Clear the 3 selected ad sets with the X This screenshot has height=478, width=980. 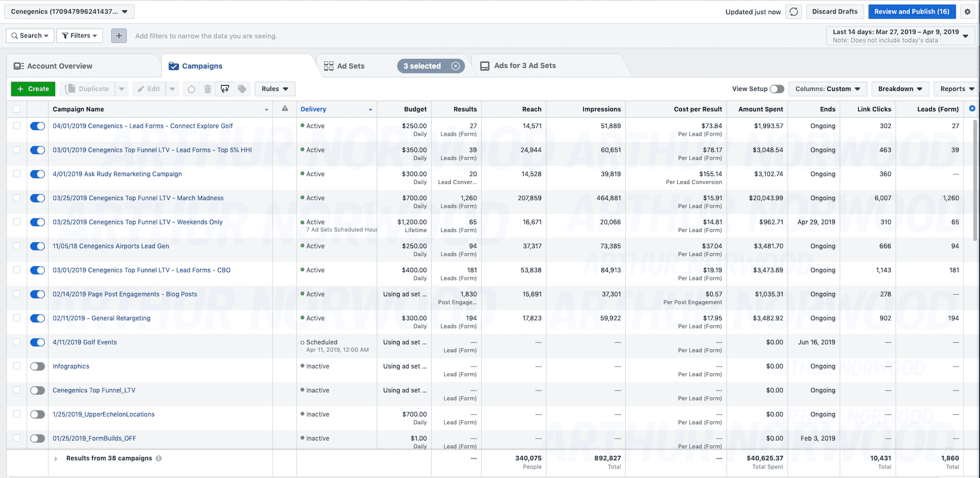point(456,66)
